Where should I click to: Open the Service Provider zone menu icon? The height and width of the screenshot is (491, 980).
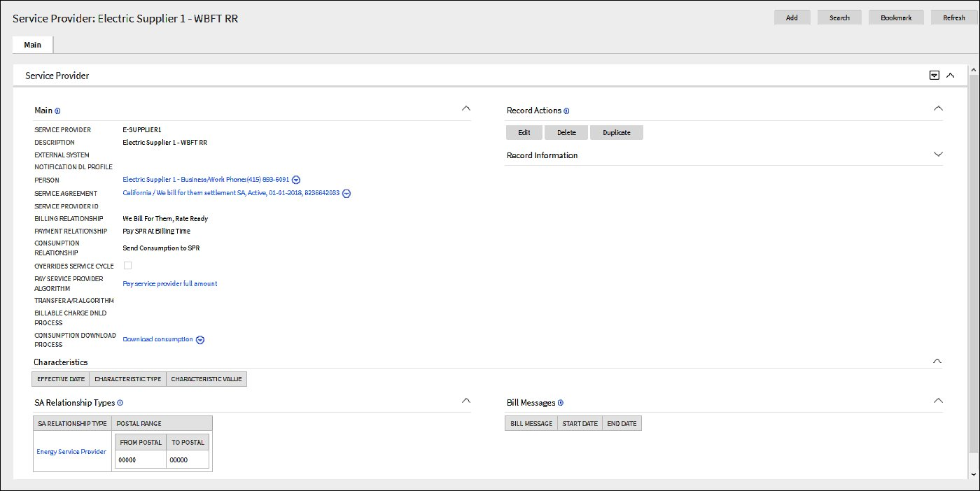coord(934,74)
